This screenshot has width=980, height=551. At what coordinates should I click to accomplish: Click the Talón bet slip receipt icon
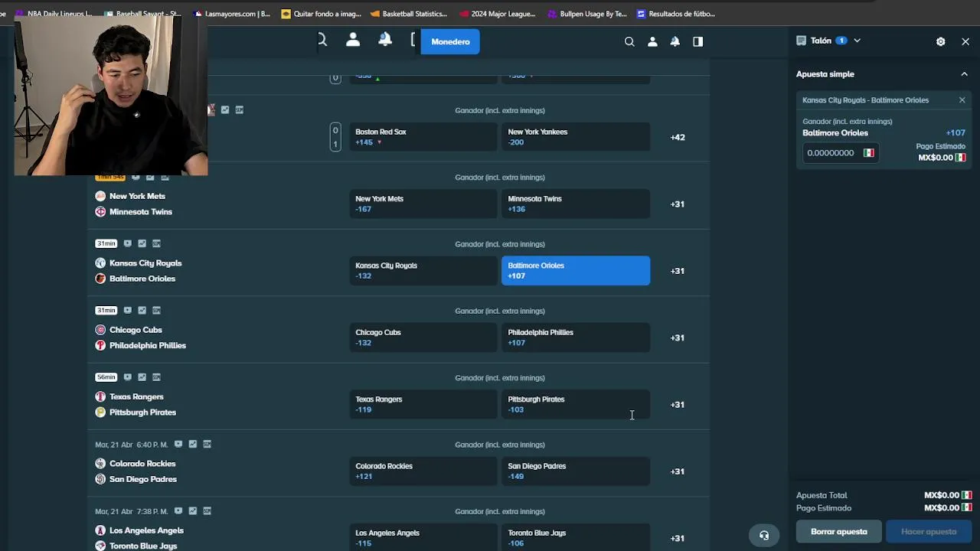(x=801, y=41)
